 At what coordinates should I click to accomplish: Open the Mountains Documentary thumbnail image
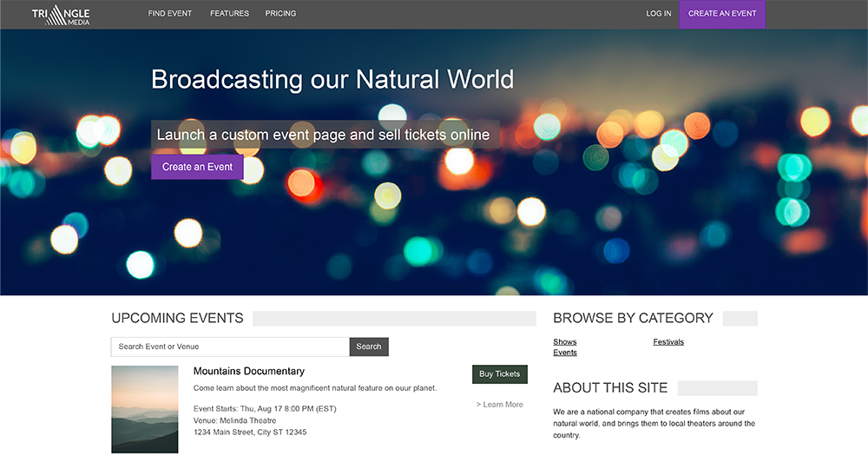tap(144, 409)
